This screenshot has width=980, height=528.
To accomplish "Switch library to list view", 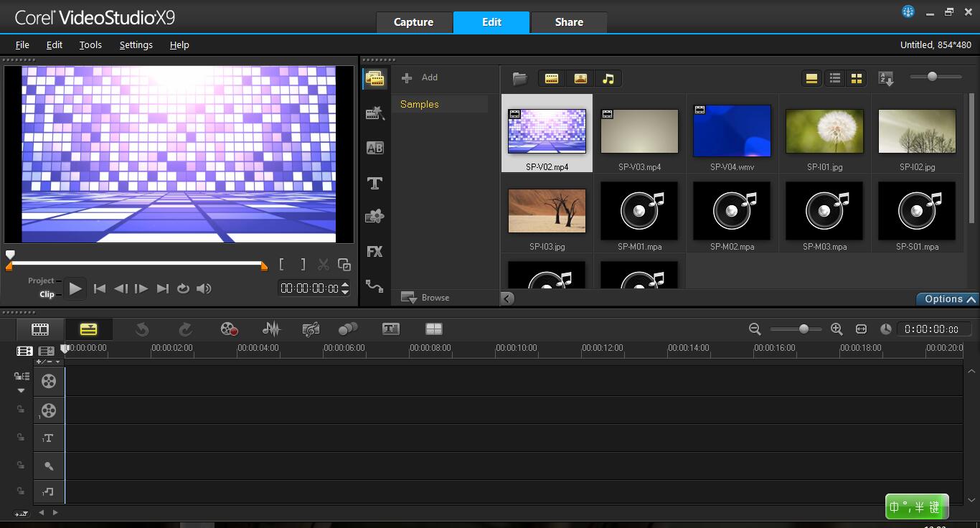I will coord(834,78).
